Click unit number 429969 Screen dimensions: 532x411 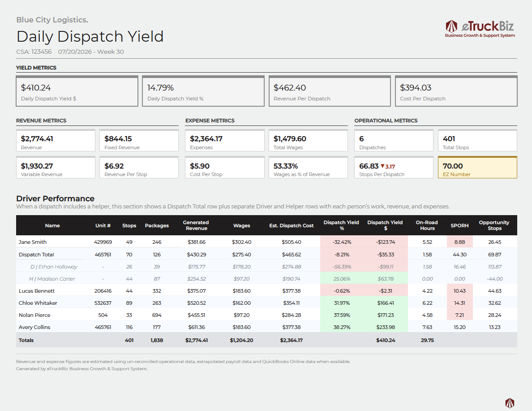pos(103,242)
